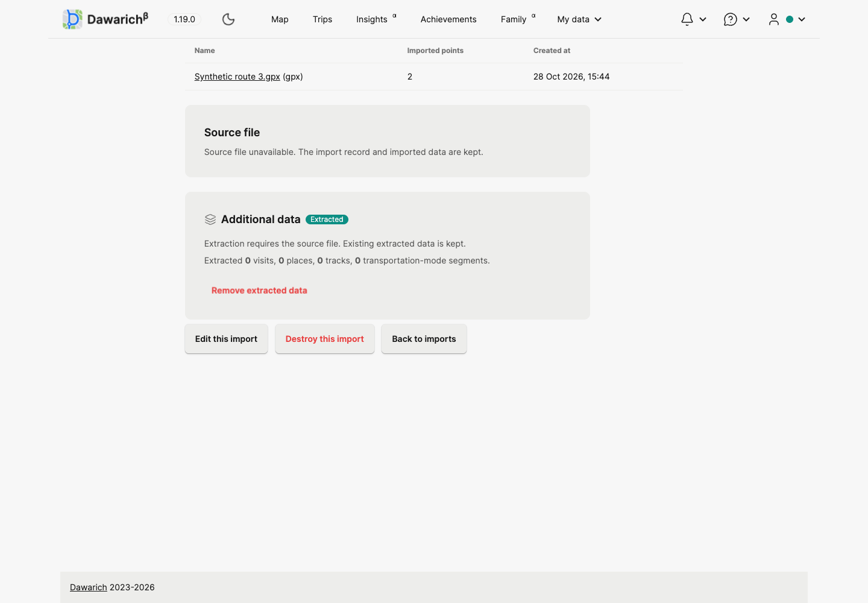Click the green status dot in header
868x603 pixels.
(790, 19)
